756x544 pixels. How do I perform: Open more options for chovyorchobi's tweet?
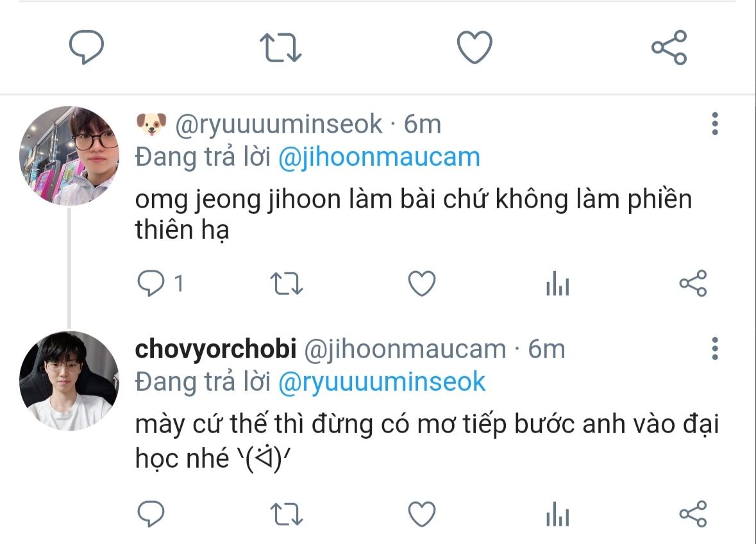click(715, 349)
